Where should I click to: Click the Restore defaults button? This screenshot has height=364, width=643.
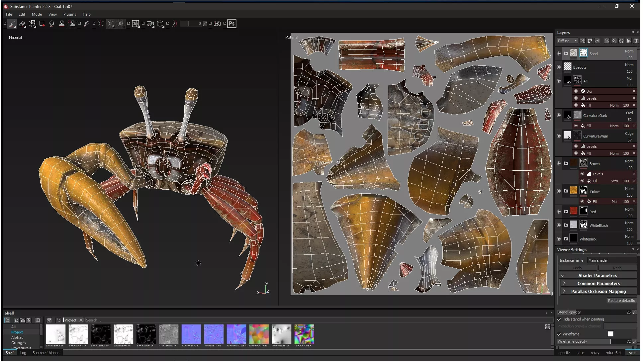[x=621, y=301]
